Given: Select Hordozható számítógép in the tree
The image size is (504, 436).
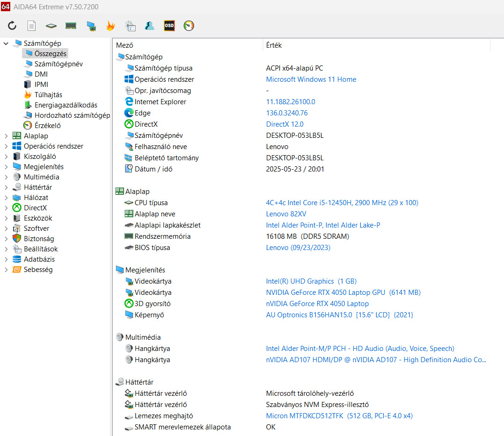Looking at the screenshot, I should 72,115.
